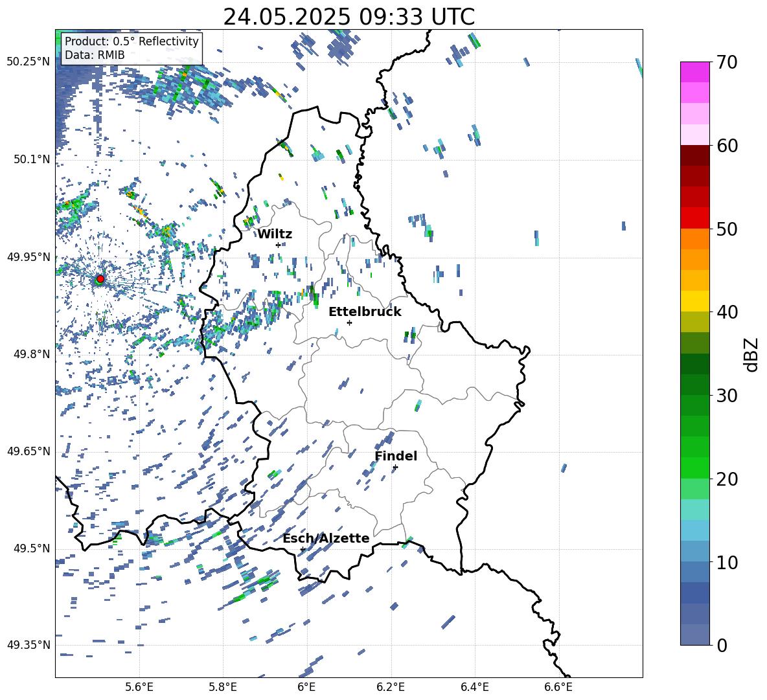
Task: Click the dark maroon colorbar segment below 60
Action: click(x=694, y=155)
